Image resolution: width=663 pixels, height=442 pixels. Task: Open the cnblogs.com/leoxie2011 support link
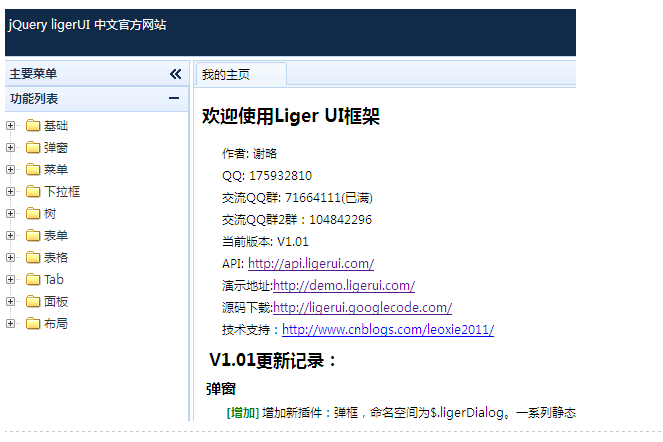point(388,329)
